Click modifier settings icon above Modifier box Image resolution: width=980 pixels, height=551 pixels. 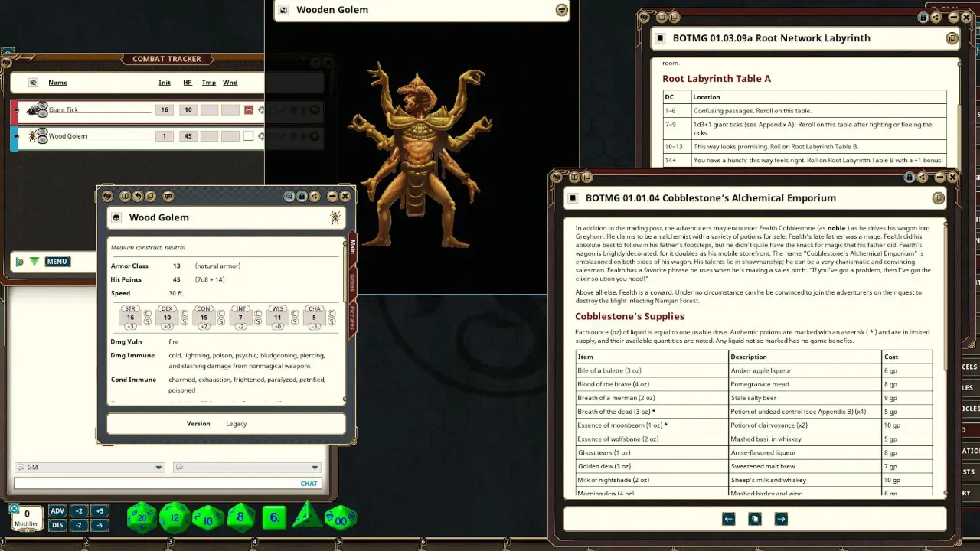[14, 508]
